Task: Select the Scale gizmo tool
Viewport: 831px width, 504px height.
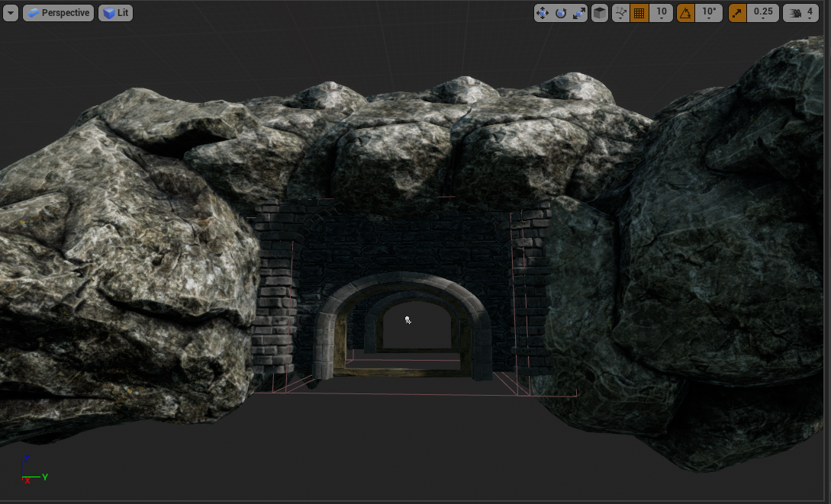Action: (578, 13)
